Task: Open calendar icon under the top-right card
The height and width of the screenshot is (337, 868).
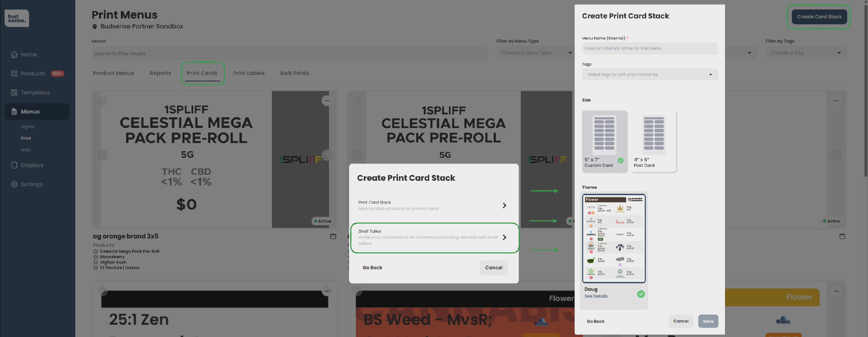Action: 842,236
